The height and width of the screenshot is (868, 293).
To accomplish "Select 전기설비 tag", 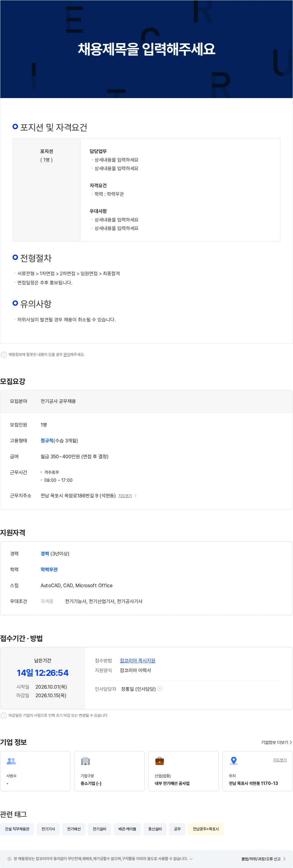I will tap(99, 829).
